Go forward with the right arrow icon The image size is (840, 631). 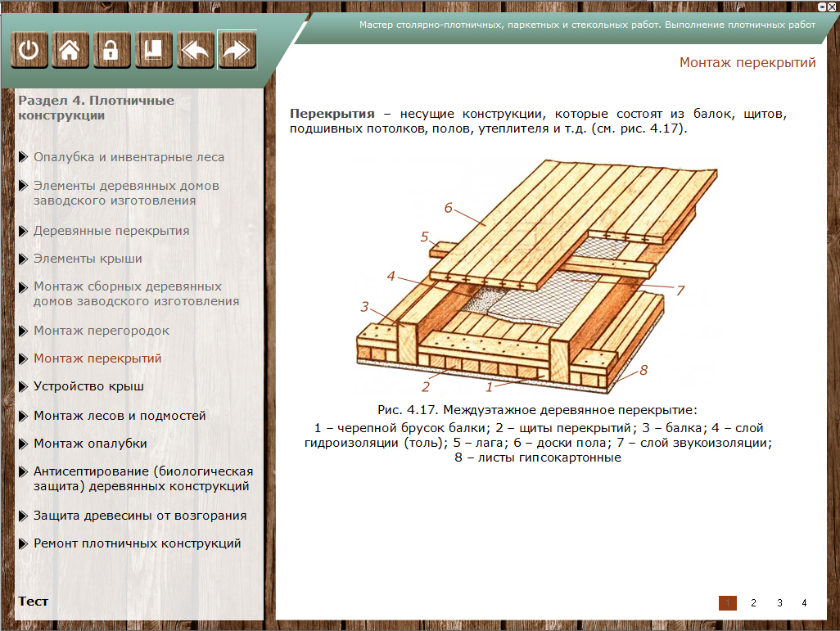(237, 51)
